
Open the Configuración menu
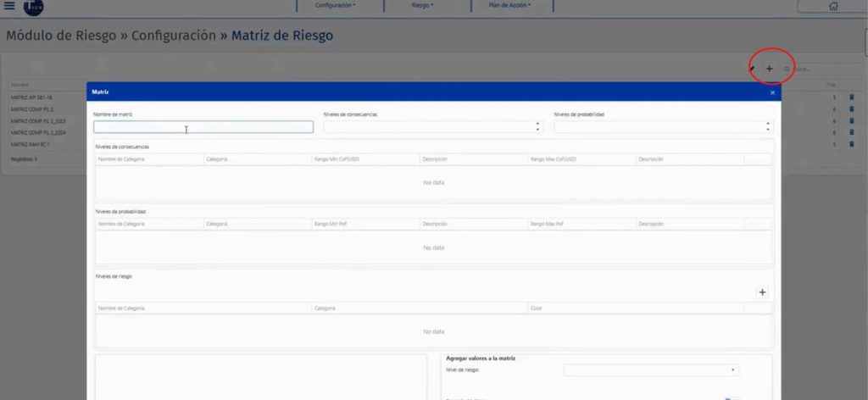(x=335, y=5)
